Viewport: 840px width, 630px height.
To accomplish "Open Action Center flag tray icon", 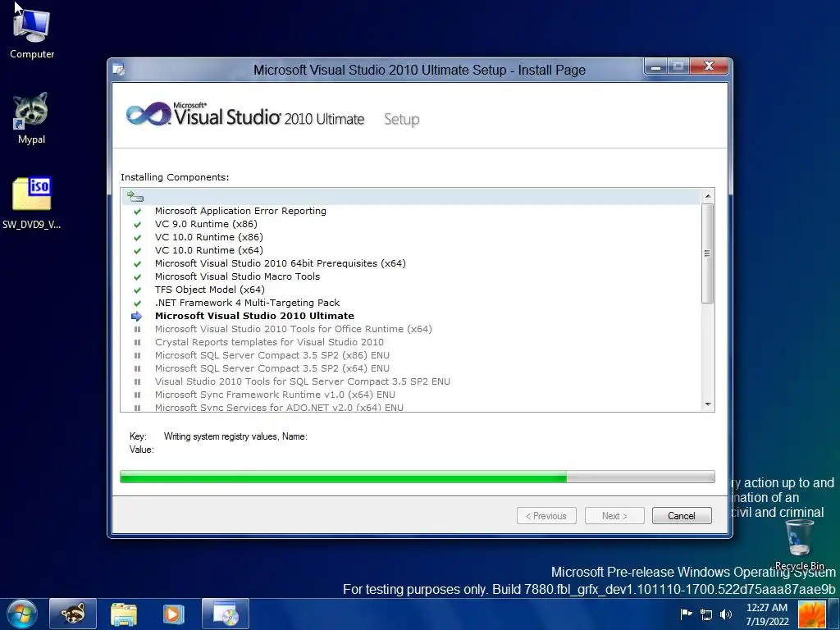I will click(686, 614).
